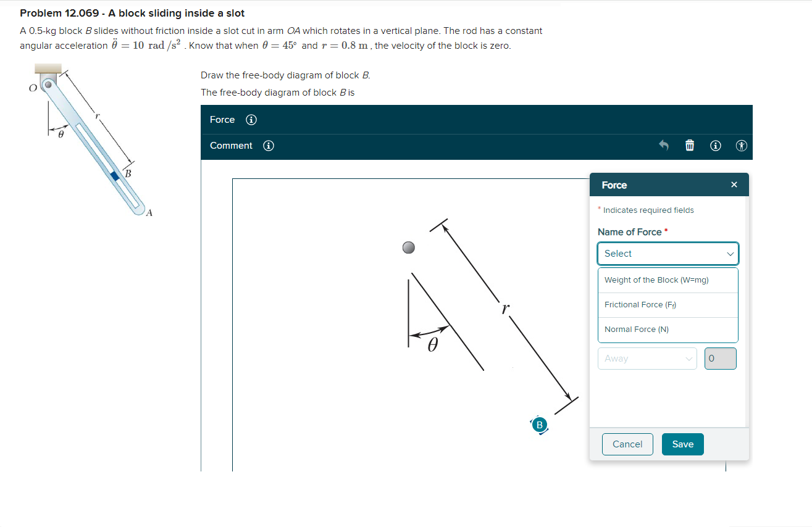Click the block B marker on the diagram
812x527 pixels.
tap(540, 425)
